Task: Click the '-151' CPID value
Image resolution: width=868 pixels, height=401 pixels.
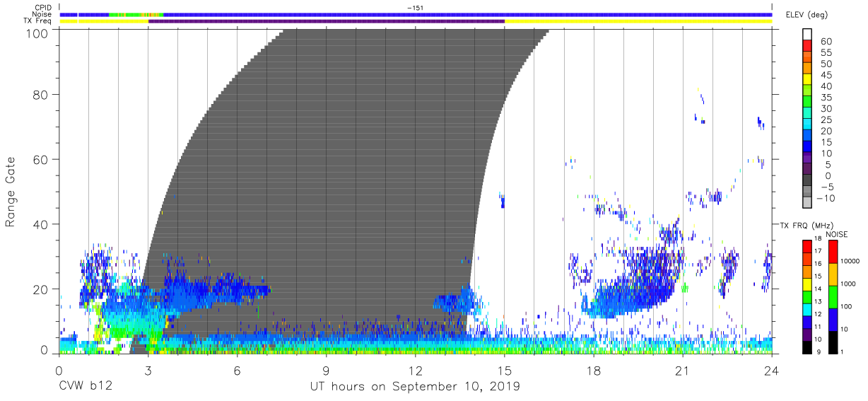Action: coord(415,8)
